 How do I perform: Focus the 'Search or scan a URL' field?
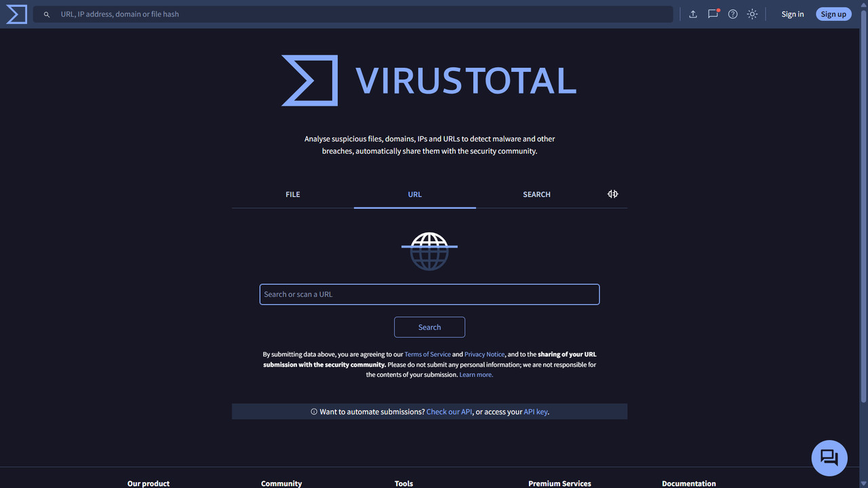click(x=429, y=294)
